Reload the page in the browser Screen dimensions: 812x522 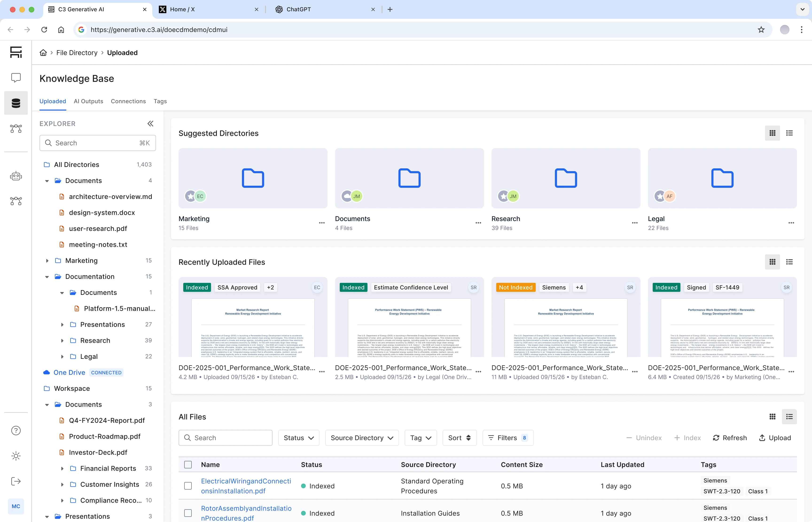(44, 29)
